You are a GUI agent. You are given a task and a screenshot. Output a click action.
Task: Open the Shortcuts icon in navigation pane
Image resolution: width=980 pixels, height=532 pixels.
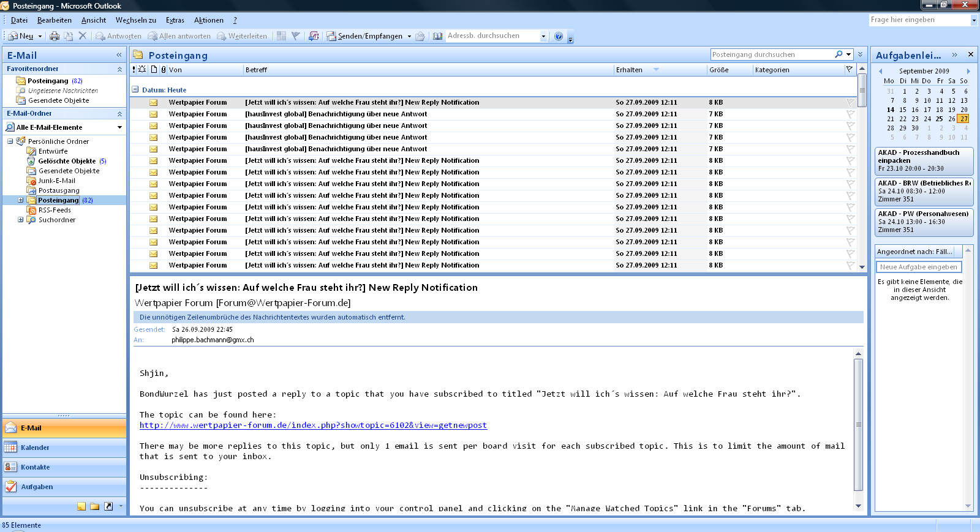point(108,506)
